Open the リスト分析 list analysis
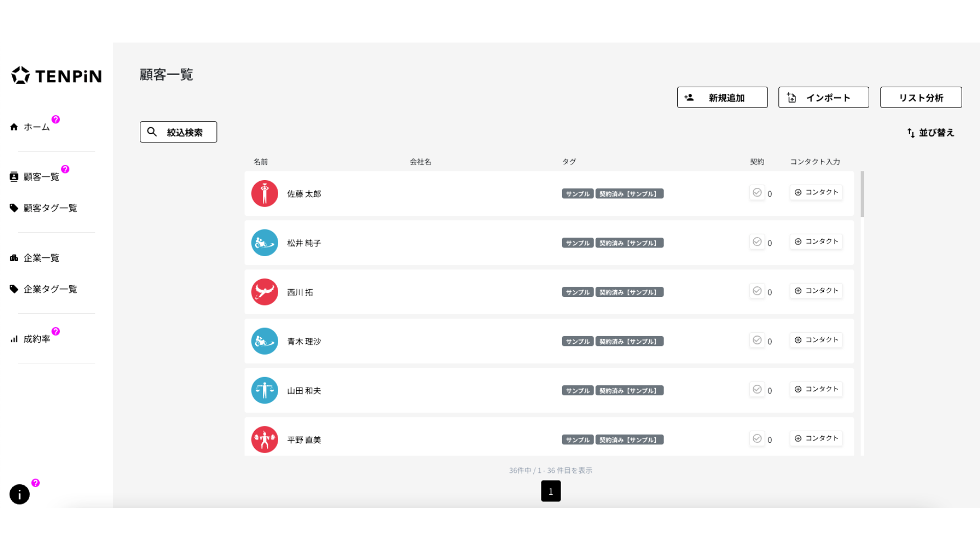Viewport: 980px width, 551px height. click(x=921, y=97)
